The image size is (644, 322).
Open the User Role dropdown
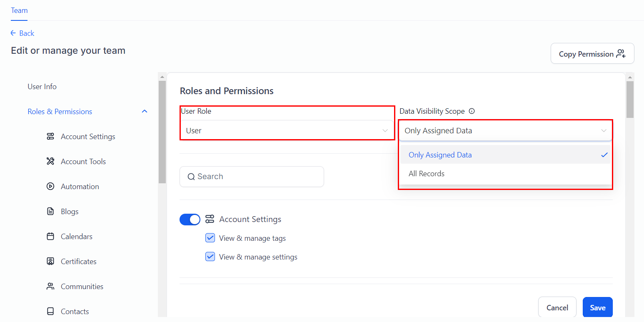pyautogui.click(x=287, y=131)
